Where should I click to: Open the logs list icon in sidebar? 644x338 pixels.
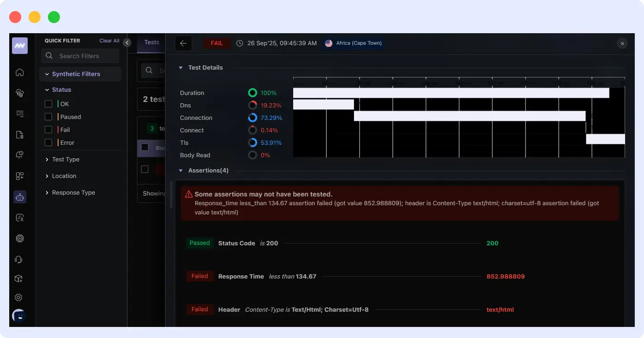click(x=19, y=113)
